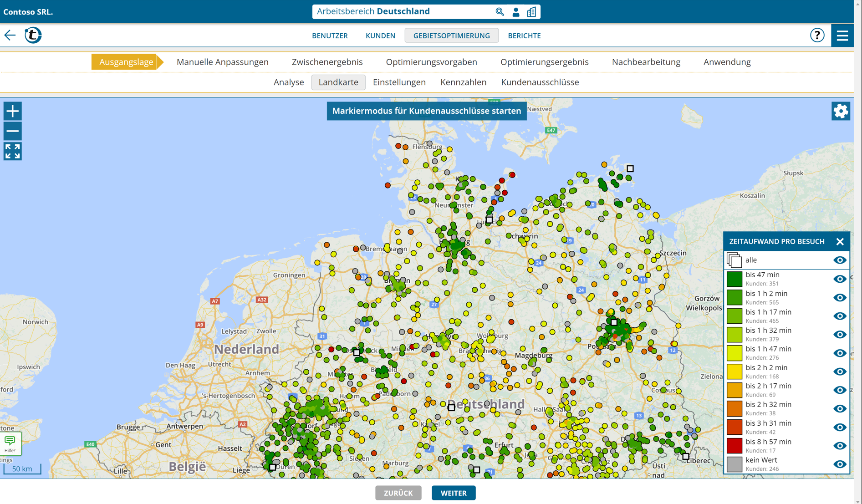Screen dimensions: 862x504
Task: Hide the 'bis 2 h 32 min' category
Action: [x=840, y=408]
